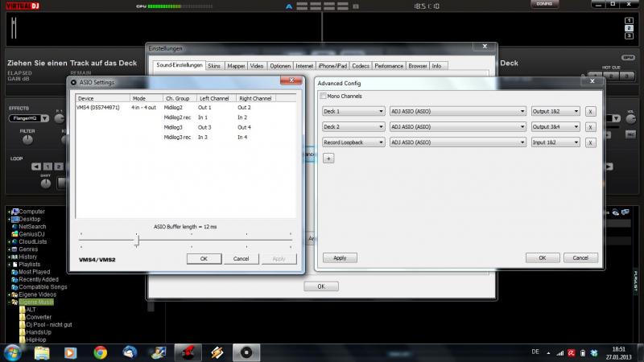The width and height of the screenshot is (644, 362).
Task: Switch to the Codecs tab
Action: pos(361,66)
